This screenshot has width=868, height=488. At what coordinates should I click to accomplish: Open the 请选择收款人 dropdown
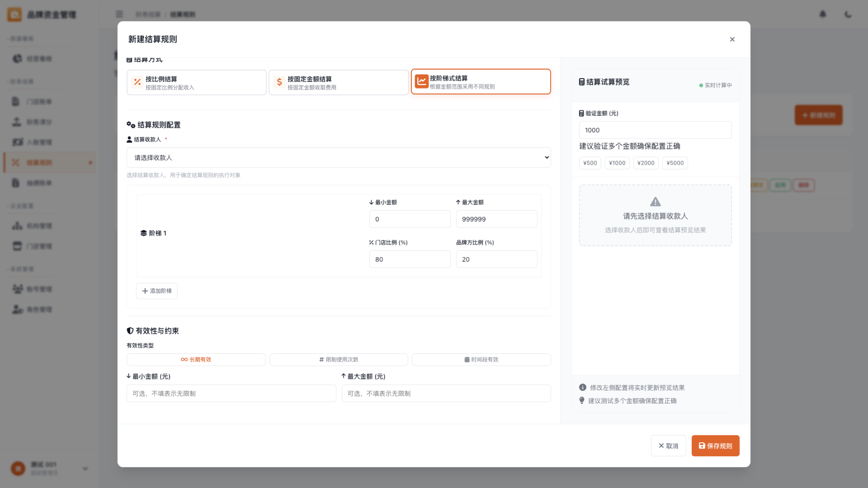coord(339,158)
